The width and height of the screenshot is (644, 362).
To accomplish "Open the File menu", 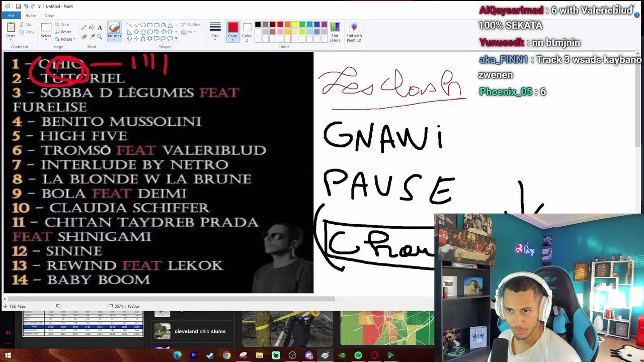I will tap(11, 16).
